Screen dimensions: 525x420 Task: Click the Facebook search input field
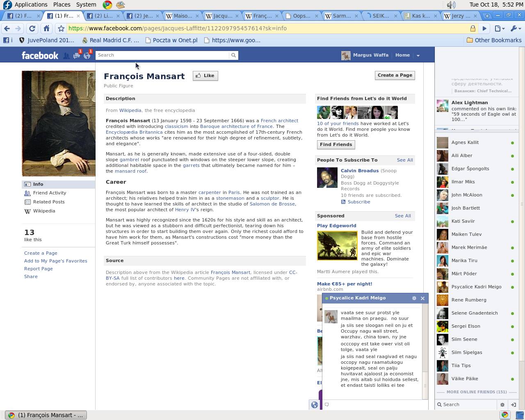162,55
